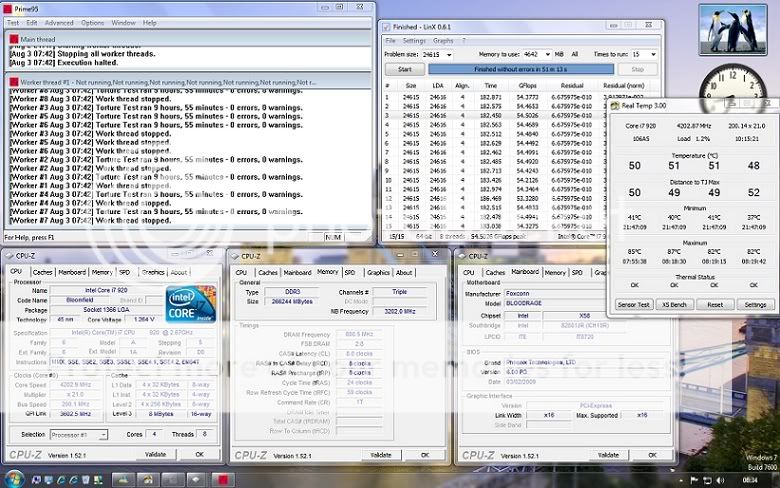The image size is (780, 488).
Task: Open the Help menu in Prime95
Action: (x=149, y=23)
